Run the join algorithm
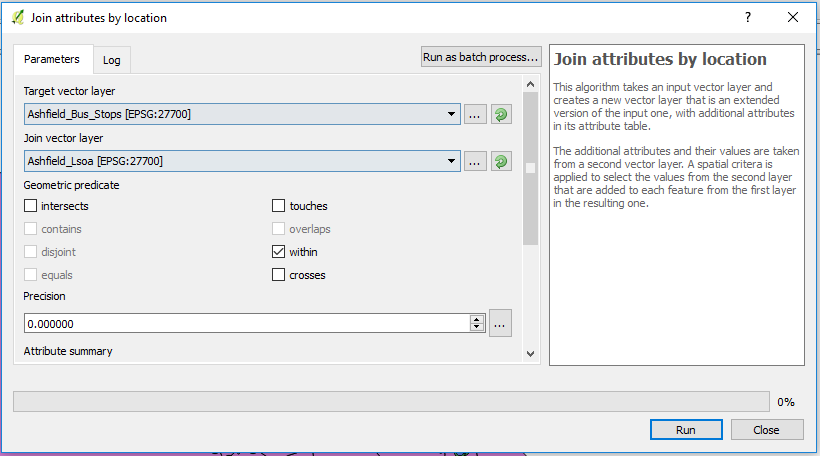The height and width of the screenshot is (456, 820). click(686, 430)
